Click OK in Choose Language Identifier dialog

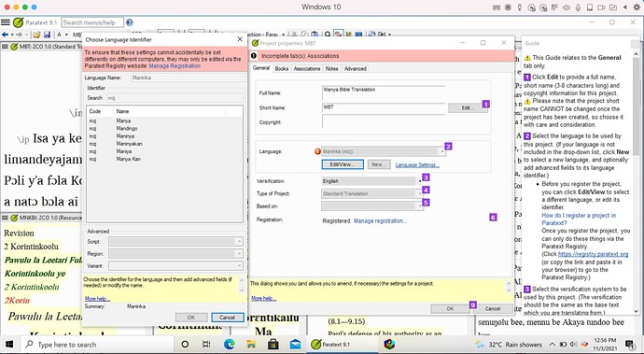[x=191, y=318]
